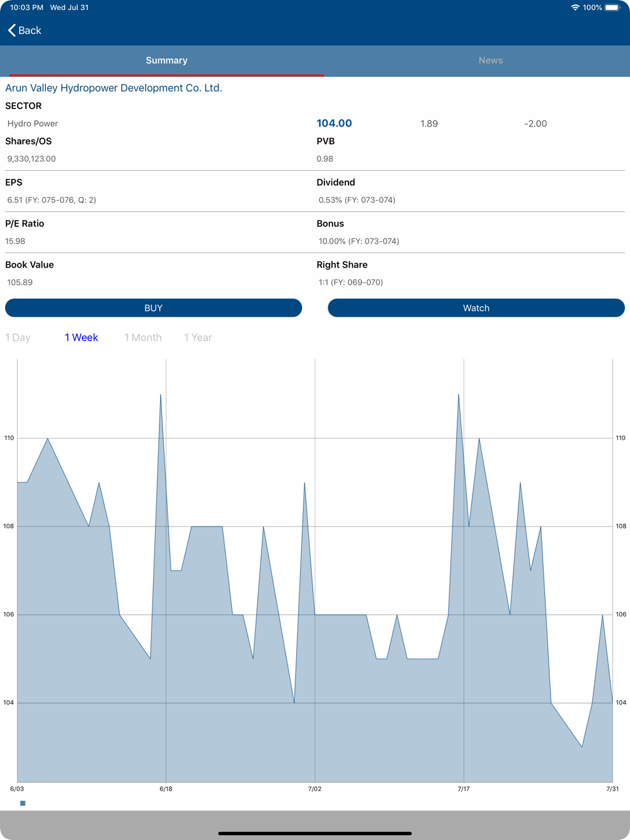Tap the current price 104.00
Viewport: 630px width, 840px height.
(334, 123)
